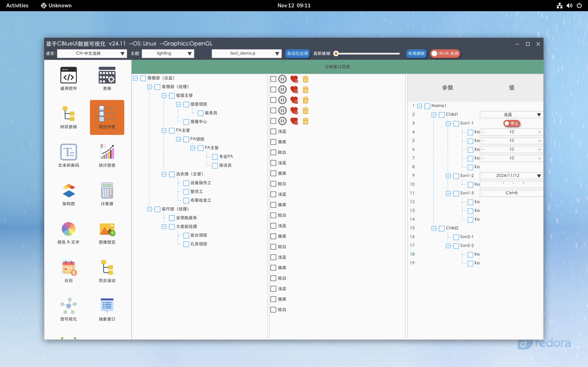Click the 参数 column header
The image size is (588, 367).
447,88
